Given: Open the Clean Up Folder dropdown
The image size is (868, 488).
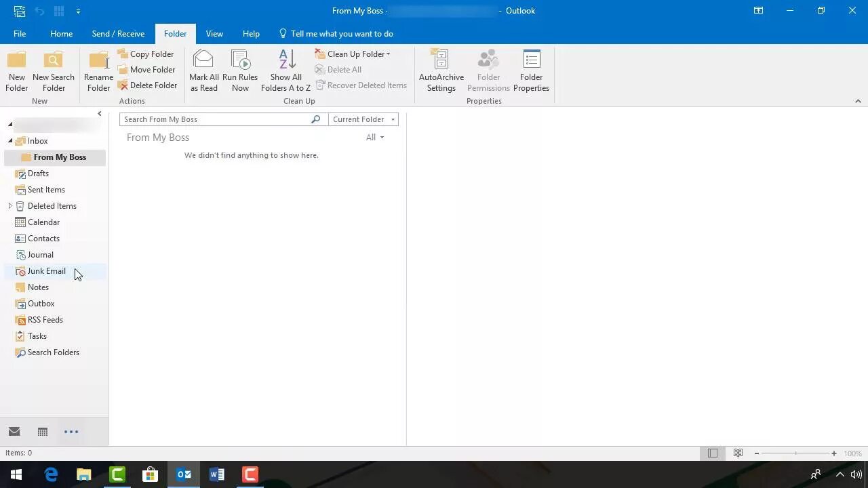Looking at the screenshot, I should click(353, 54).
